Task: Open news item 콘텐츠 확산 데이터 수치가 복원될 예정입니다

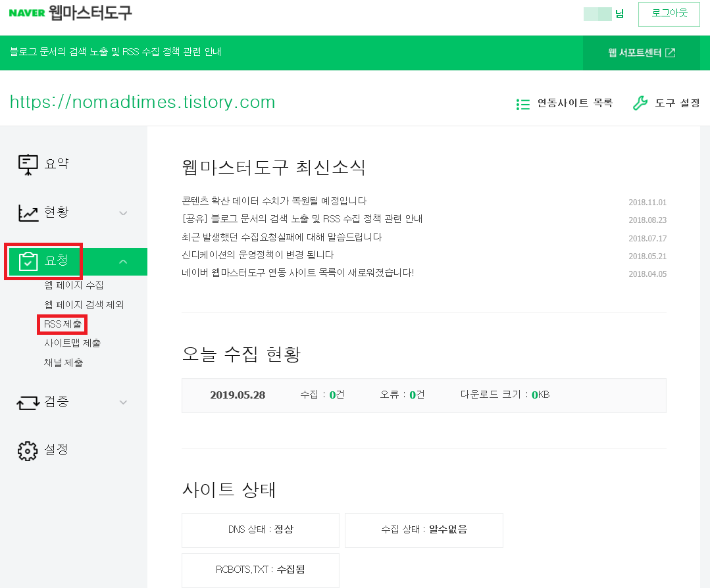Action: point(274,201)
